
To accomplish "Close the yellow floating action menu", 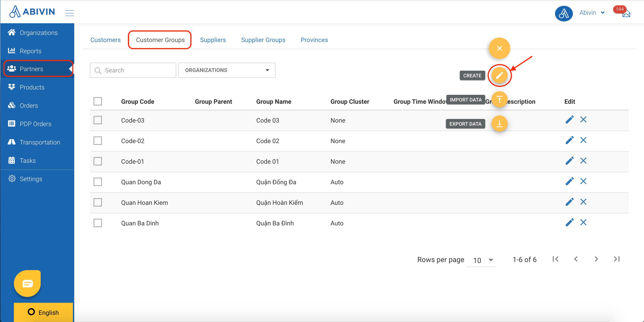I will [x=499, y=48].
